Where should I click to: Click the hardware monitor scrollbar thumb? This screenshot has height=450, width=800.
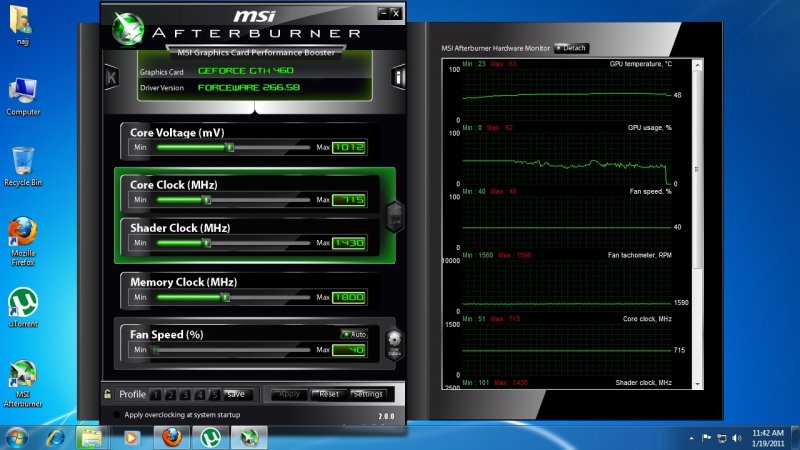[x=697, y=170]
